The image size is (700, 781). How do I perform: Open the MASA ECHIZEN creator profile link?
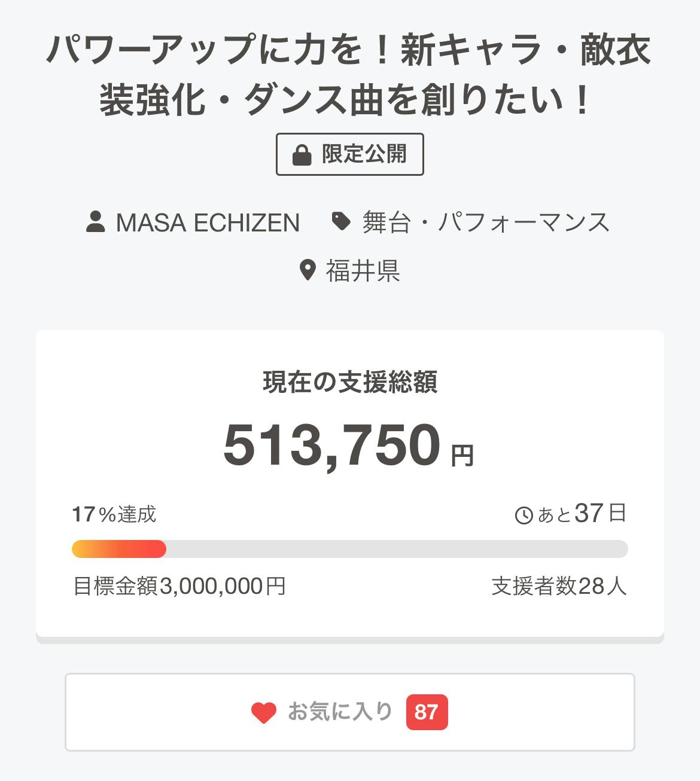coord(207,222)
